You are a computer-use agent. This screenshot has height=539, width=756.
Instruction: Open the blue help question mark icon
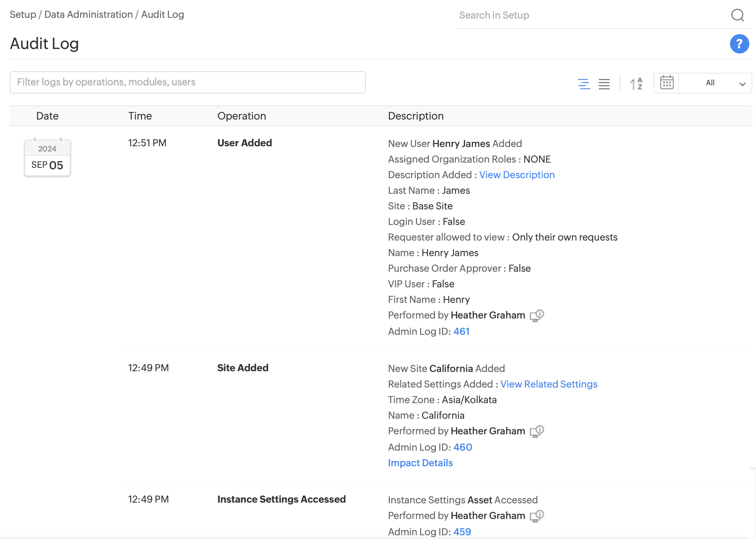click(x=739, y=44)
